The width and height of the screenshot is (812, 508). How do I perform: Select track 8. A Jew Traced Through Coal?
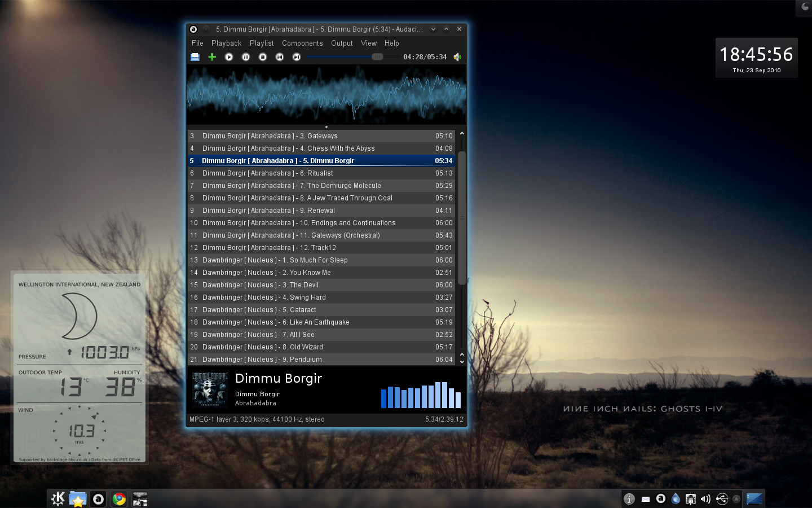click(x=321, y=198)
